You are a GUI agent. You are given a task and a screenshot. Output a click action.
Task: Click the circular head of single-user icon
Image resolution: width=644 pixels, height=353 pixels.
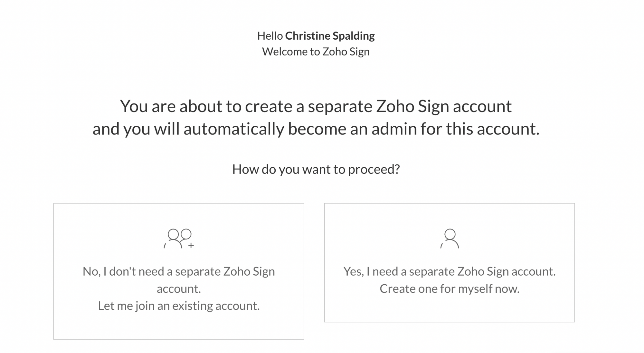tap(450, 234)
